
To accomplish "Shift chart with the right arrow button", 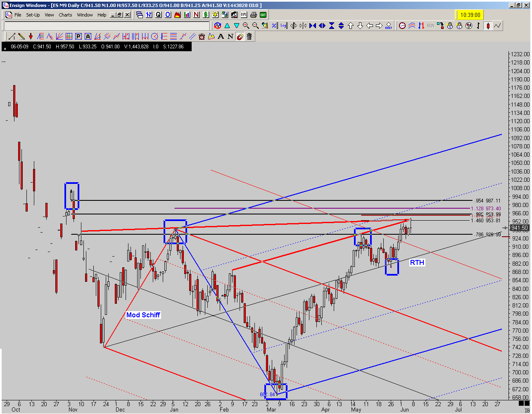I will [x=379, y=26].
